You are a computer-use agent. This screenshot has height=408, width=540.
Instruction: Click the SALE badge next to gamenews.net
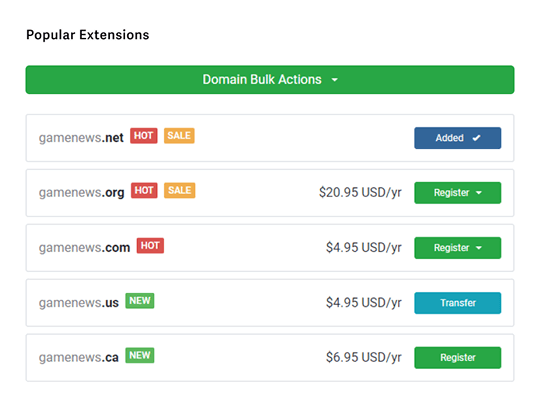(179, 136)
